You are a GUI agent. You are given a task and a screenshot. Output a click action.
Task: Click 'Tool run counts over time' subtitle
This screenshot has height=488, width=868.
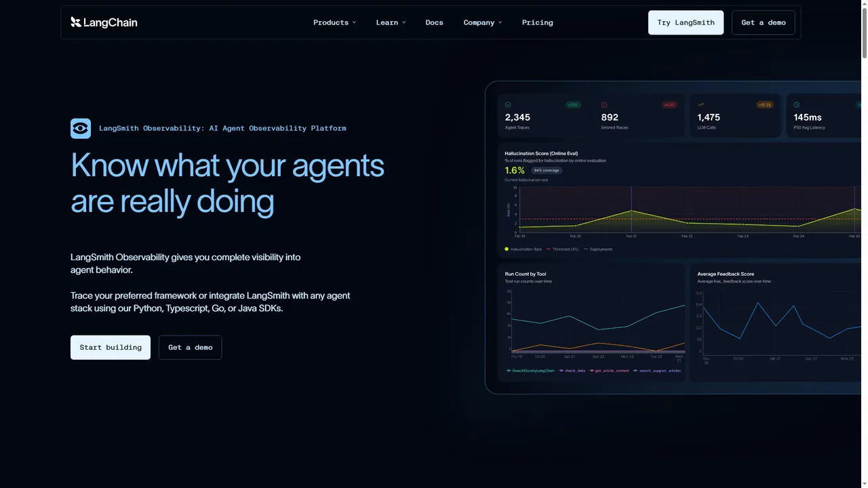coord(528,281)
